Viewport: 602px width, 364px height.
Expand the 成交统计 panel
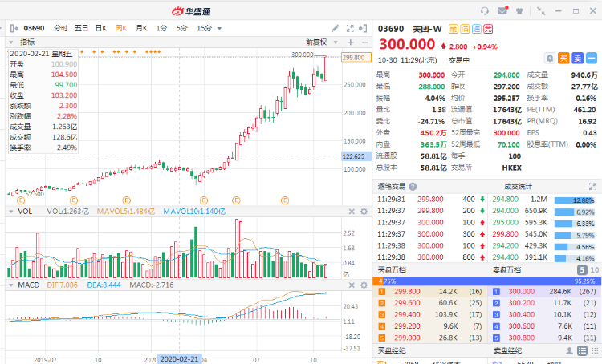(x=592, y=187)
